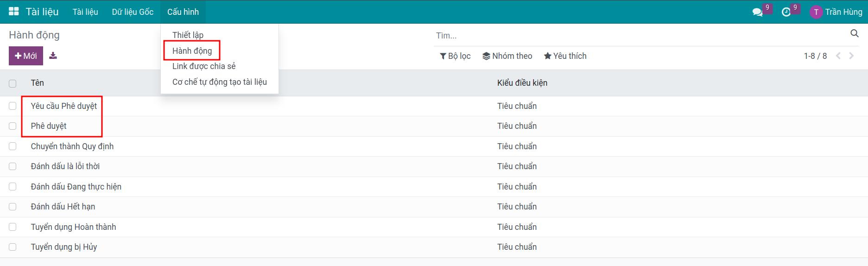Click the download export icon
Image resolution: width=868 pixels, height=266 pixels.
pos(53,56)
